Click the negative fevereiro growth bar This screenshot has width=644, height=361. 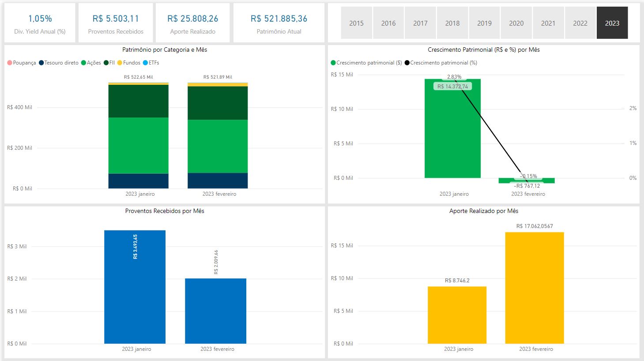coord(527,181)
